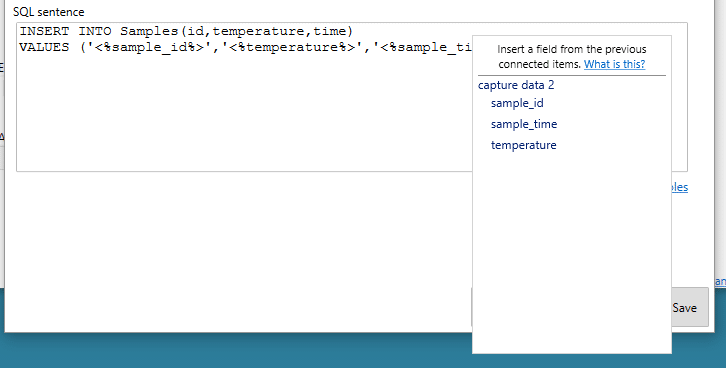Click the 'SQL sentence' label

pyautogui.click(x=49, y=12)
